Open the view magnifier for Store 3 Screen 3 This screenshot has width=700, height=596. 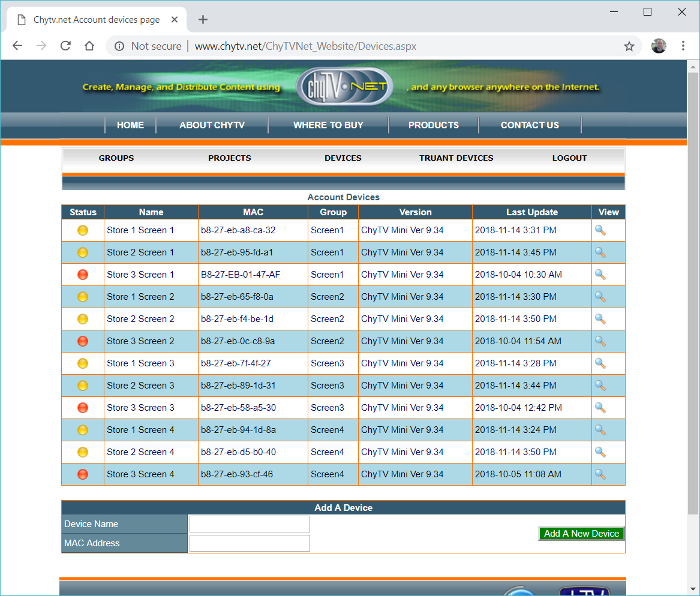click(x=600, y=408)
